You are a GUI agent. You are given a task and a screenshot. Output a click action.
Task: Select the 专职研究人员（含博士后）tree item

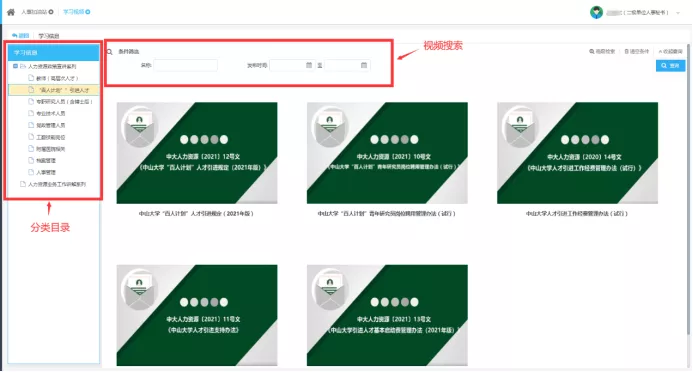64,102
